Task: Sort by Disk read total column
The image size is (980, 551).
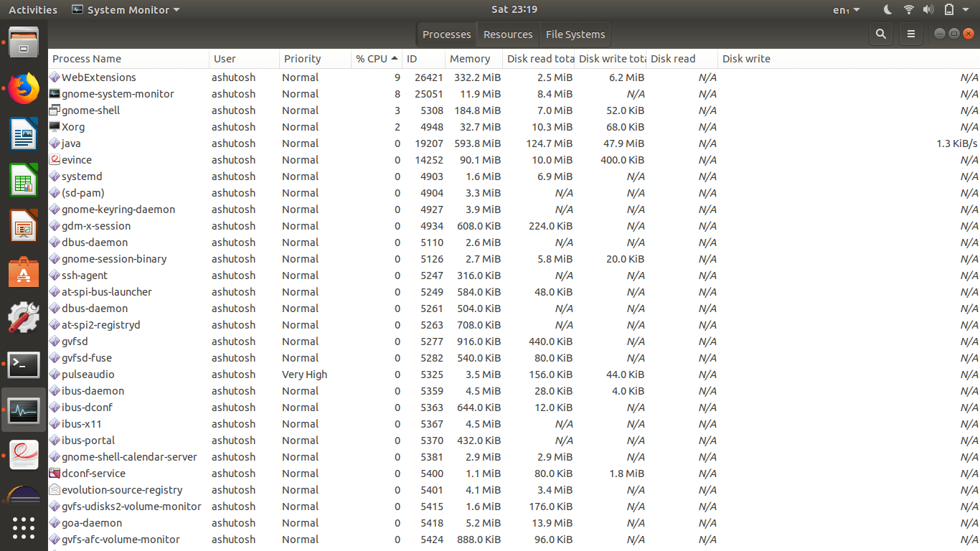Action: (x=539, y=59)
